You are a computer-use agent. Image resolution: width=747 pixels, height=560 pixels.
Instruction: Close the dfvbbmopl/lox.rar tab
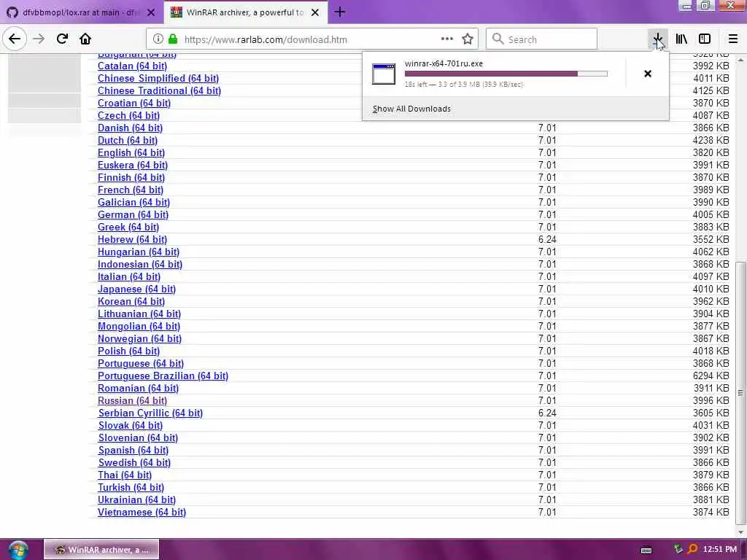pos(151,12)
